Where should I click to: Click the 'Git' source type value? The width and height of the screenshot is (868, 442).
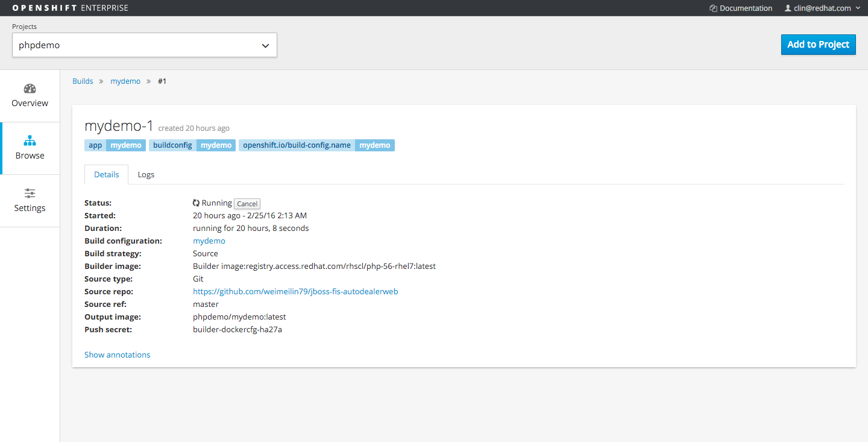click(x=198, y=279)
